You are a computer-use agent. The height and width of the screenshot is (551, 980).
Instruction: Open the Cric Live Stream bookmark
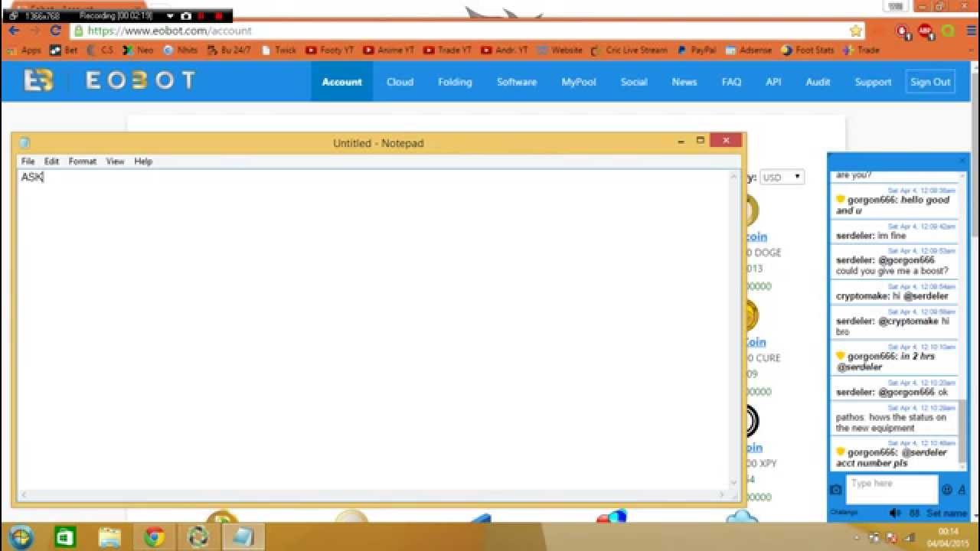[x=629, y=51]
